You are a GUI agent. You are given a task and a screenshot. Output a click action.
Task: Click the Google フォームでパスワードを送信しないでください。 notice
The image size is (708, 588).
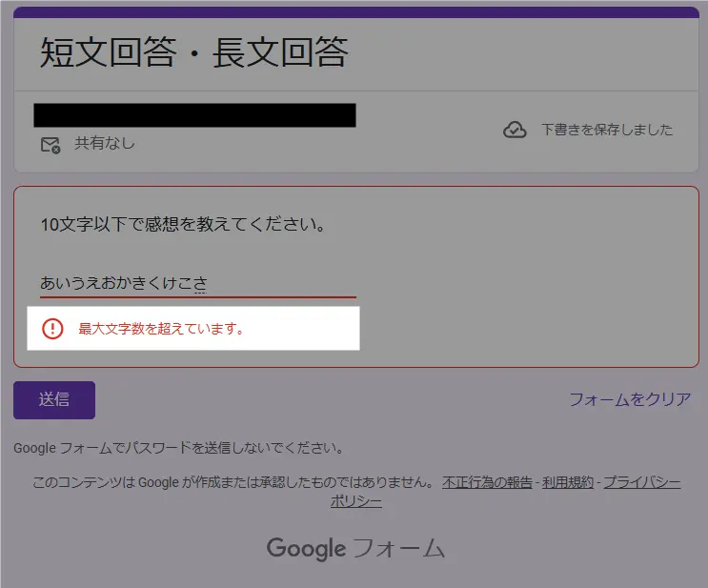[x=179, y=448]
